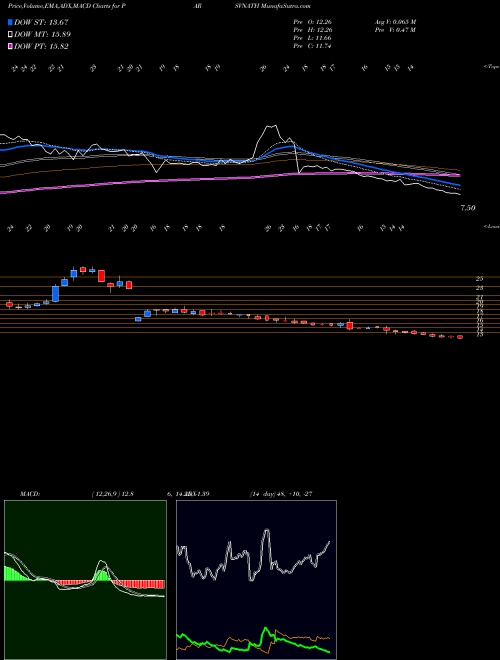Image resolution: width=500 pixels, height=660 pixels.
Task: Click the MunafaSutra.com source label
Action: pos(286,7)
